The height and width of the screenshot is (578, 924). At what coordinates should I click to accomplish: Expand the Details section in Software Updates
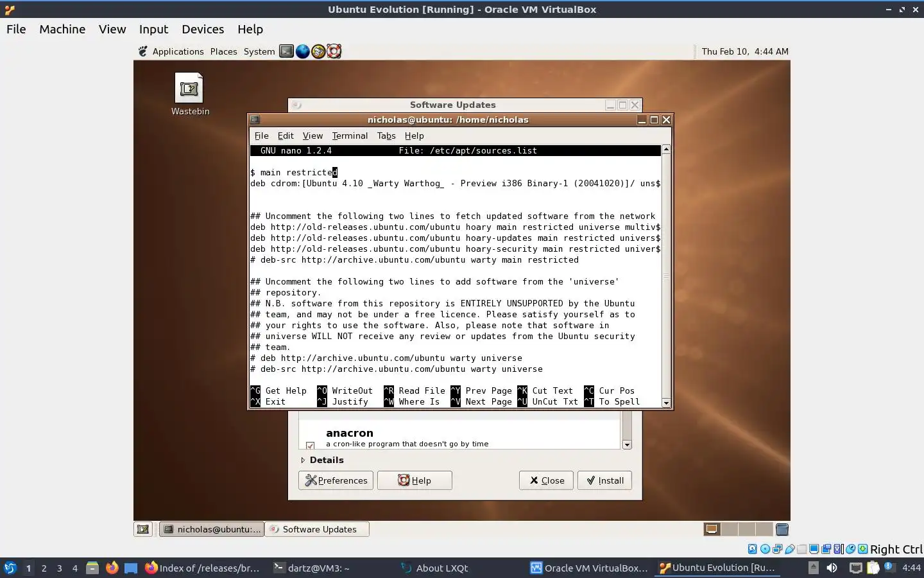[322, 460]
